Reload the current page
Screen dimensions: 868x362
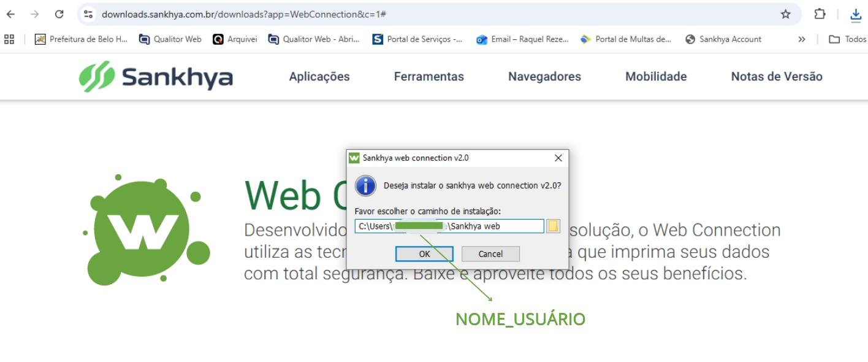59,14
